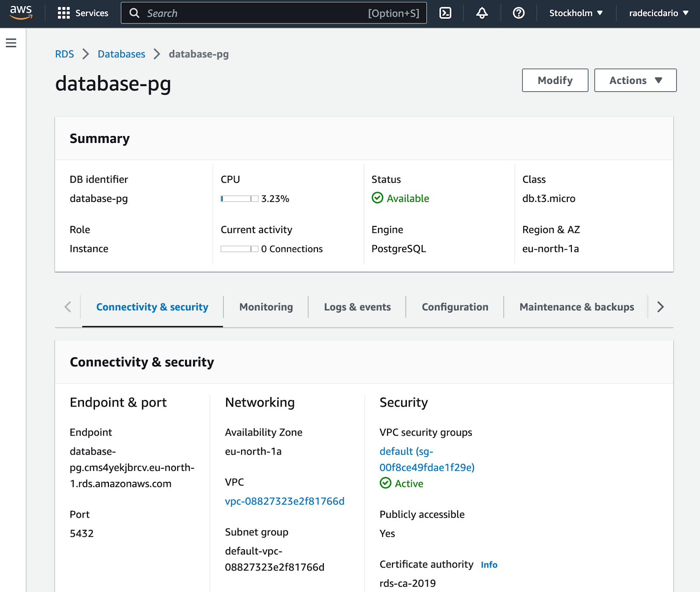Open the hamburger side navigation menu
Screen dimensions: 700x592
[x=11, y=43]
